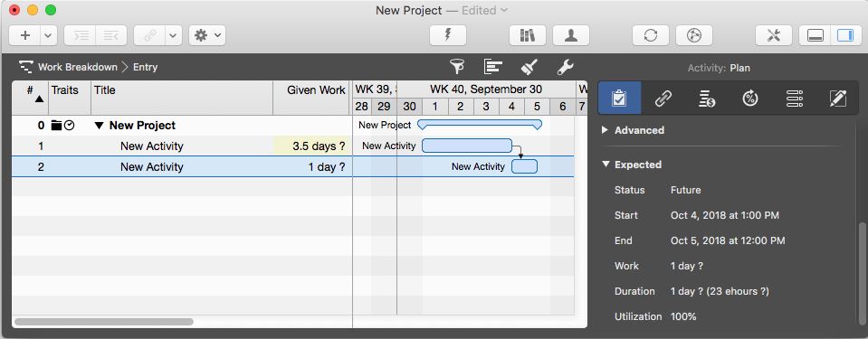Click the add item plus button

(25, 35)
